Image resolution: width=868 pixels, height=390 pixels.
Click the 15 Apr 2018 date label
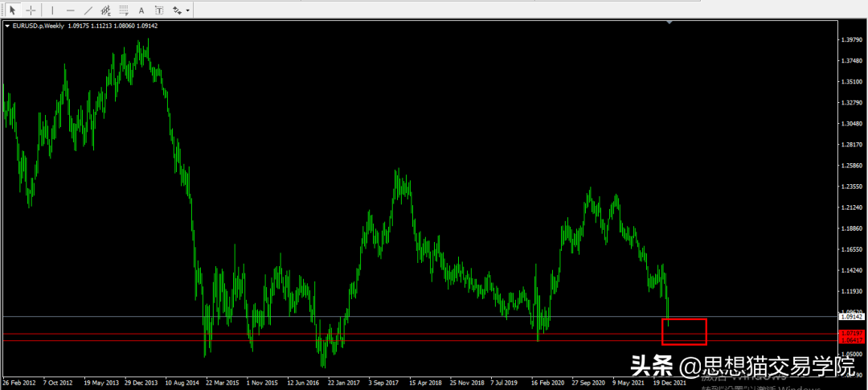tap(425, 383)
